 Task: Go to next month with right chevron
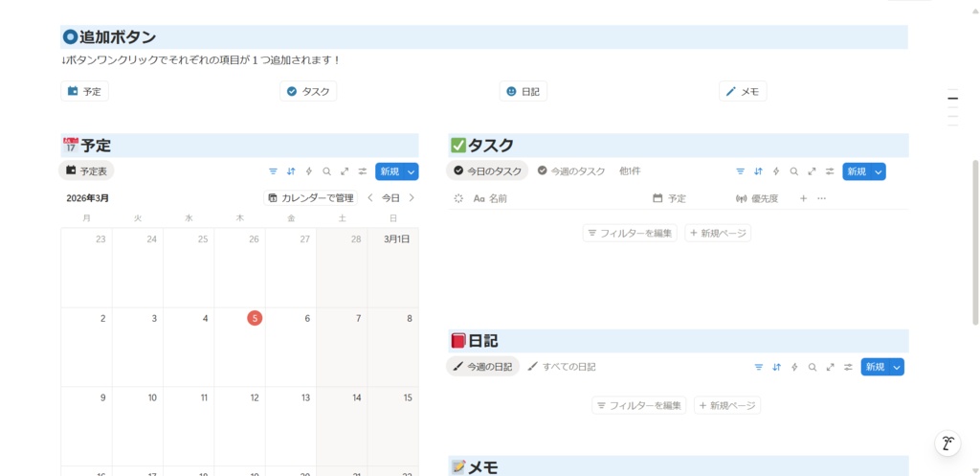412,197
